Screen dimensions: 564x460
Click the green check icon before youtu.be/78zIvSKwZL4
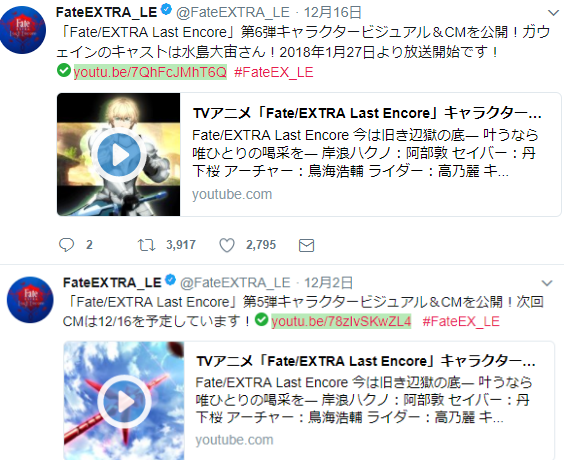click(261, 319)
